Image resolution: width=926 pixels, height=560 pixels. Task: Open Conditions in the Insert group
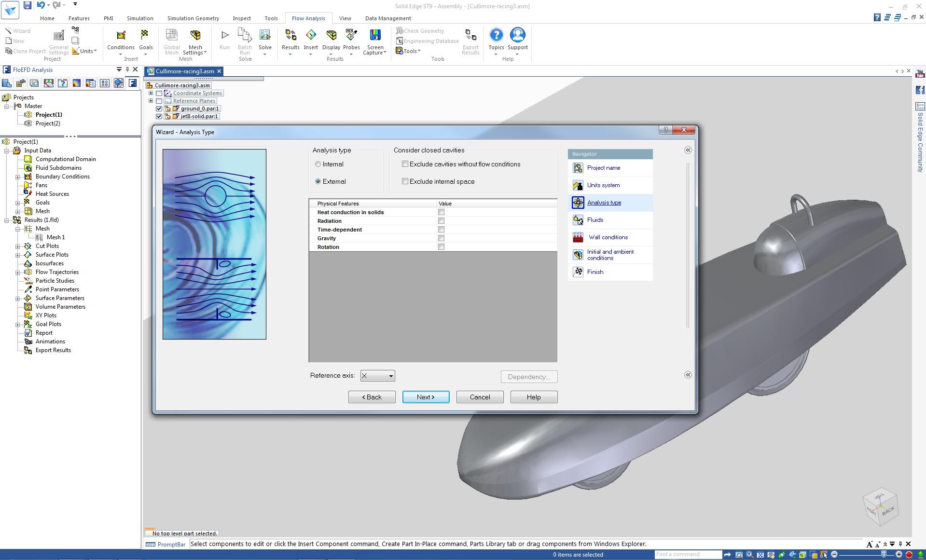point(121,36)
